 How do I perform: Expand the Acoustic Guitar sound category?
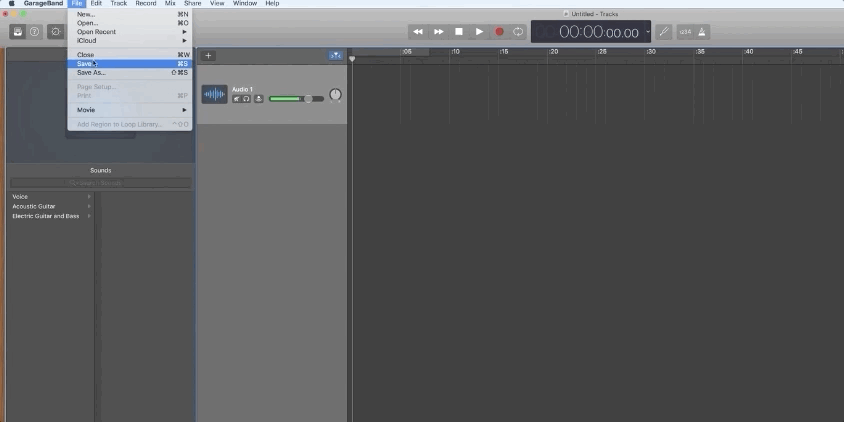pyautogui.click(x=51, y=207)
